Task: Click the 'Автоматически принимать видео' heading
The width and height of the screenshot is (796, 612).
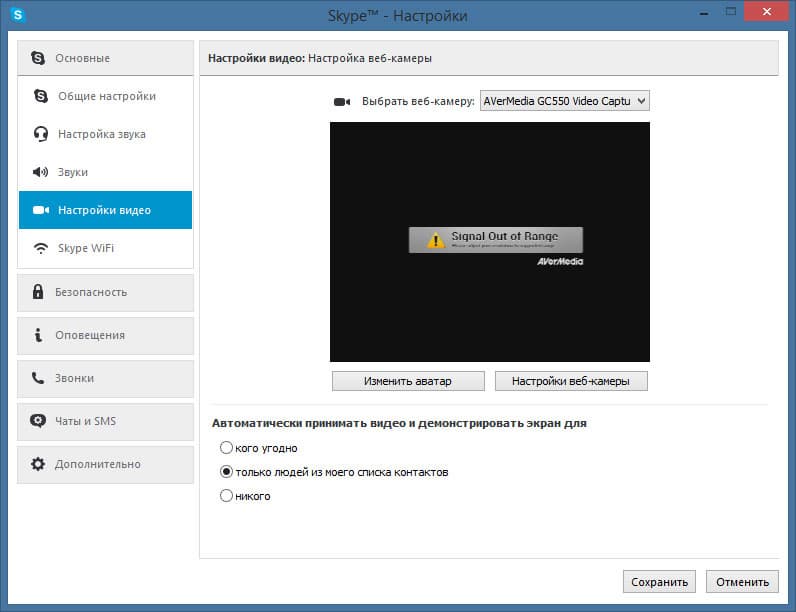Action: [399, 423]
